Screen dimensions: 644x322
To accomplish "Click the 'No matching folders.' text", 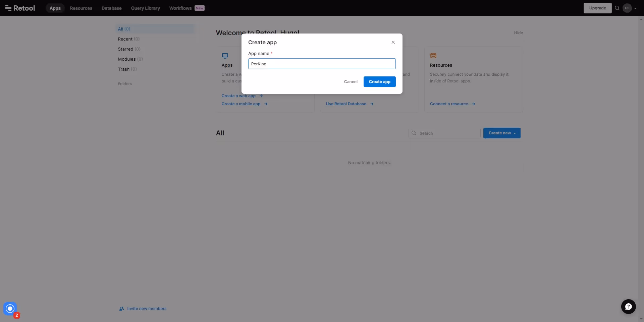I will pyautogui.click(x=369, y=163).
